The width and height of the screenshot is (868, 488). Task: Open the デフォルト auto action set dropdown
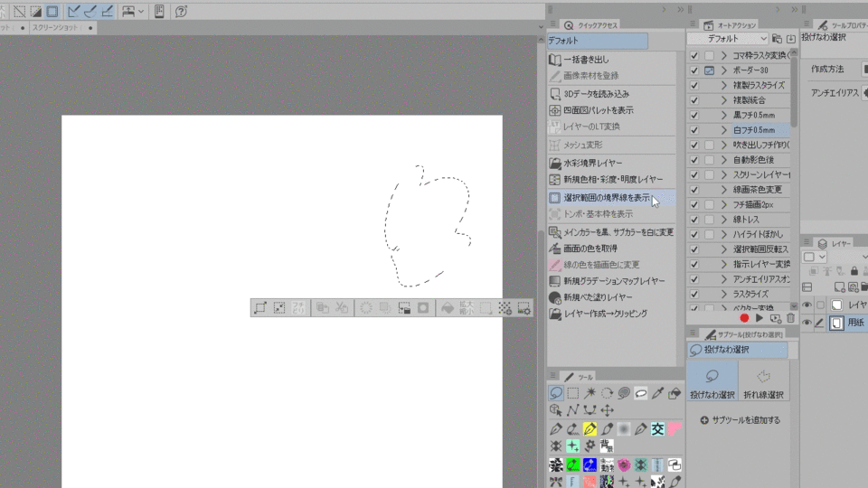pos(728,39)
